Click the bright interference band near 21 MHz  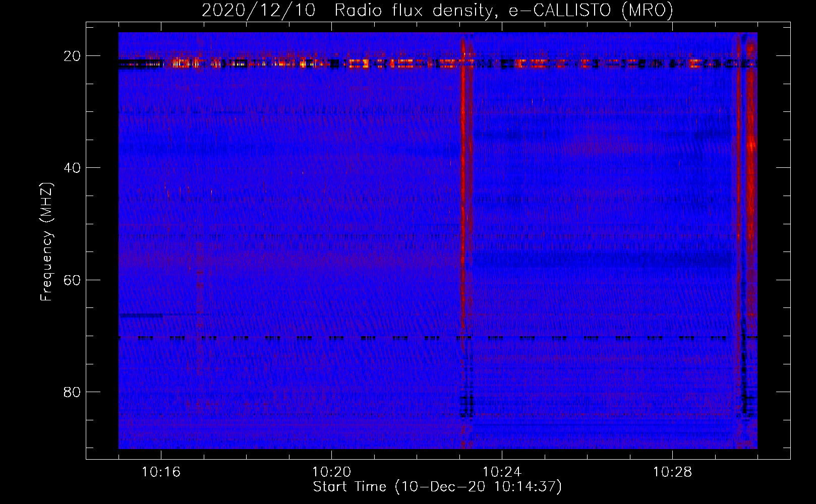(x=438, y=64)
